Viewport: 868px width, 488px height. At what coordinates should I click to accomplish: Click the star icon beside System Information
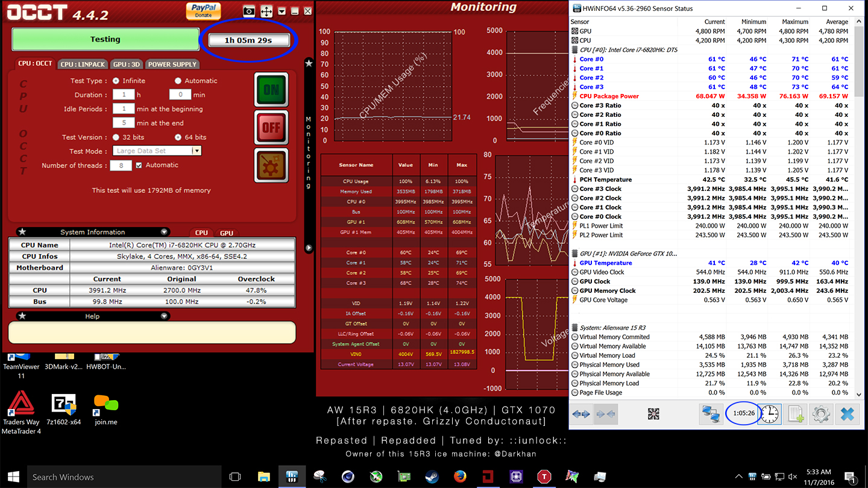(22, 232)
